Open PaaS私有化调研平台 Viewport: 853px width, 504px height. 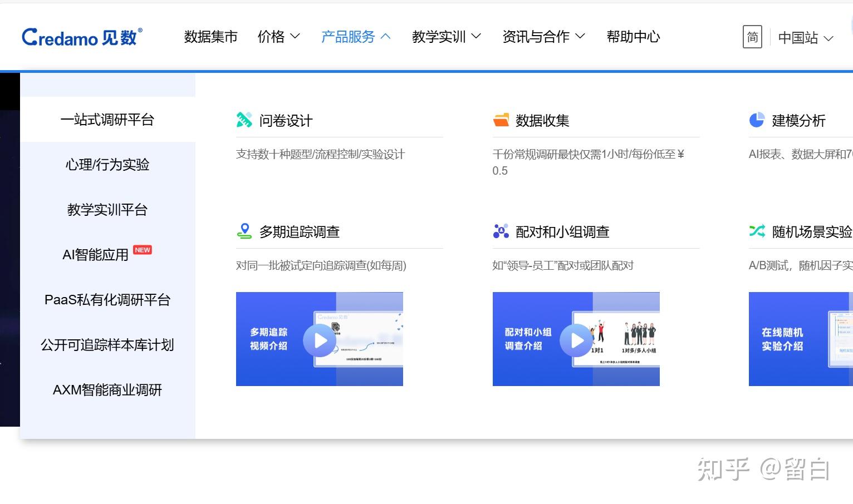(107, 300)
